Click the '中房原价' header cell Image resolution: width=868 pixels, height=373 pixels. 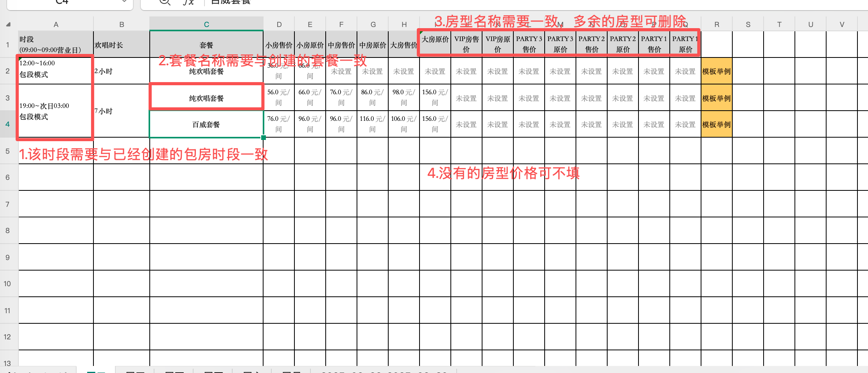point(373,45)
